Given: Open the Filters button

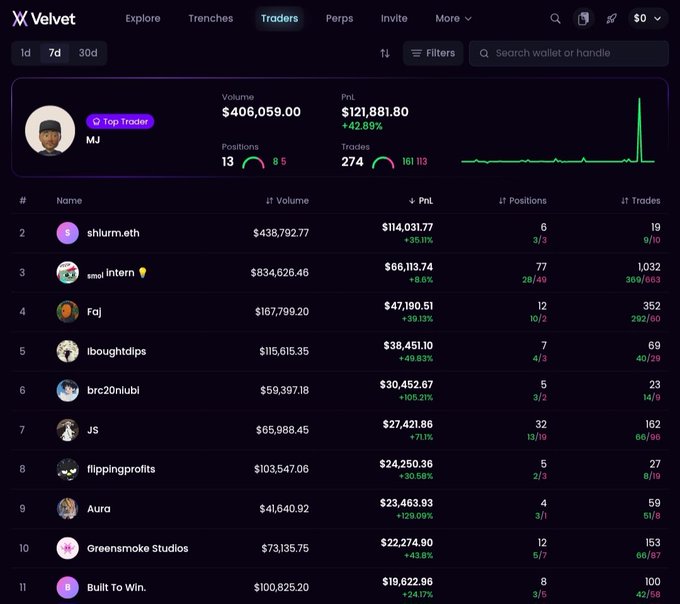Looking at the screenshot, I should click(x=433, y=53).
